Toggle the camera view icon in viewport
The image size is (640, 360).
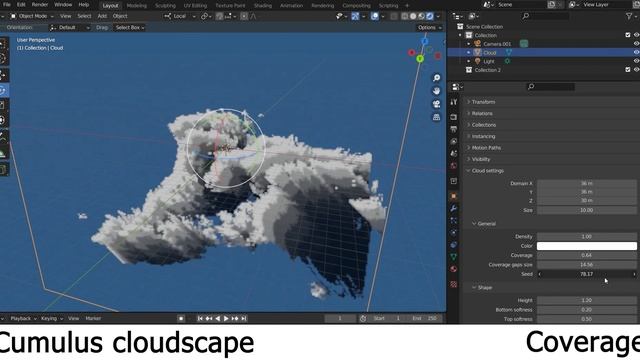tap(436, 104)
